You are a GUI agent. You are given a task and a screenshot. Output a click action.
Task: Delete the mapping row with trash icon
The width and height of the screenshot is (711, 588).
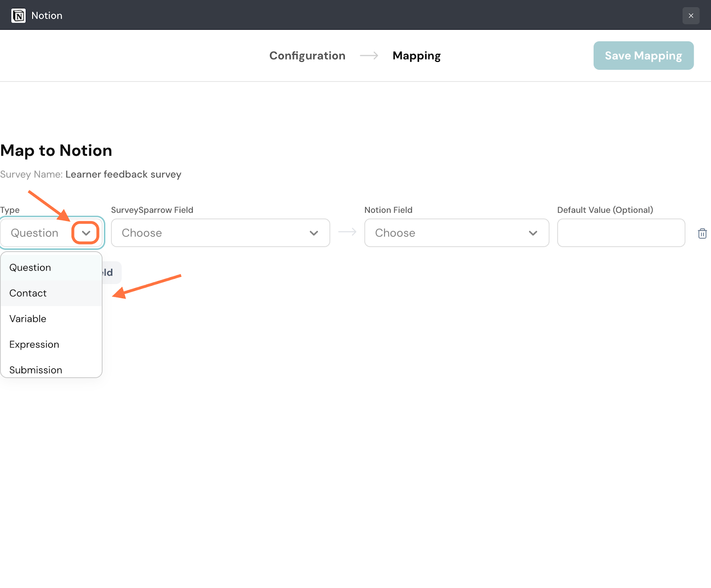(702, 233)
